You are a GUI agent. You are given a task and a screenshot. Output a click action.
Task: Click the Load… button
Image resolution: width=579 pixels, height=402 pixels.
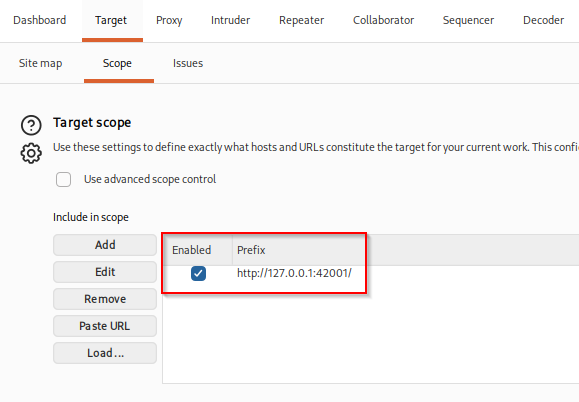(105, 353)
